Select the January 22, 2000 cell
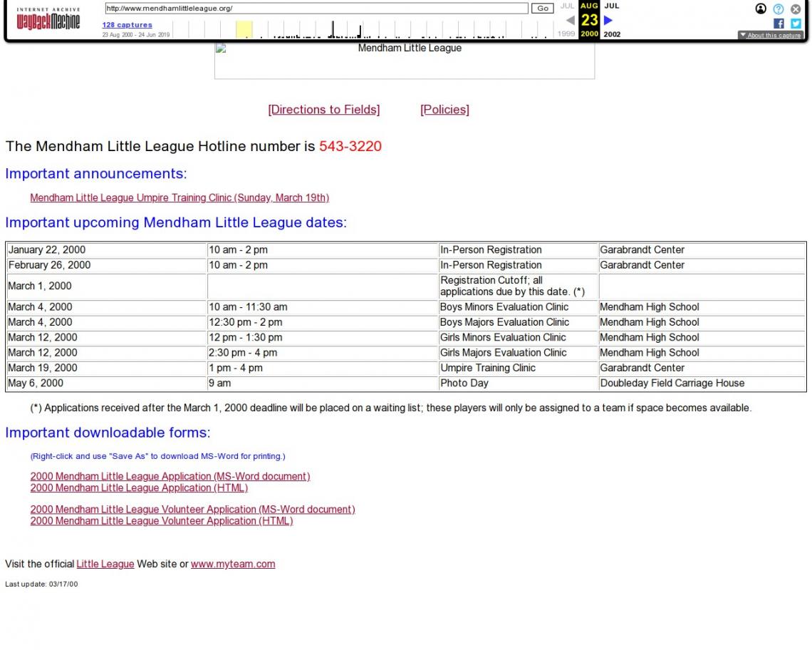This screenshot has height=650, width=812. pos(106,250)
